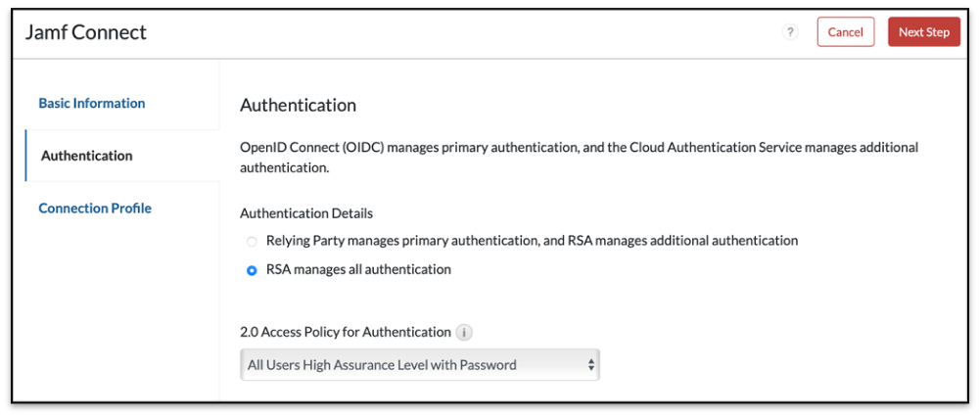The height and width of the screenshot is (417, 980).
Task: Click the Jamf Connect page title
Action: (x=86, y=32)
